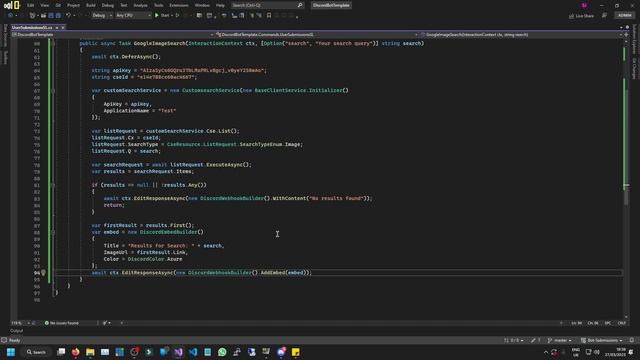Click the pin icon on the UserSubmissionsSL.cs tab
The width and height of the screenshot is (640, 360).
click(57, 27)
